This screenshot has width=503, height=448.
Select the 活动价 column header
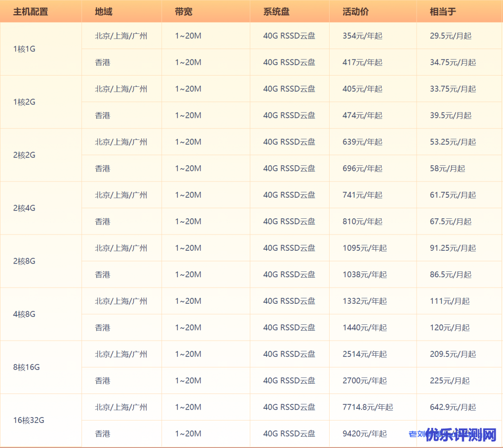click(x=356, y=11)
